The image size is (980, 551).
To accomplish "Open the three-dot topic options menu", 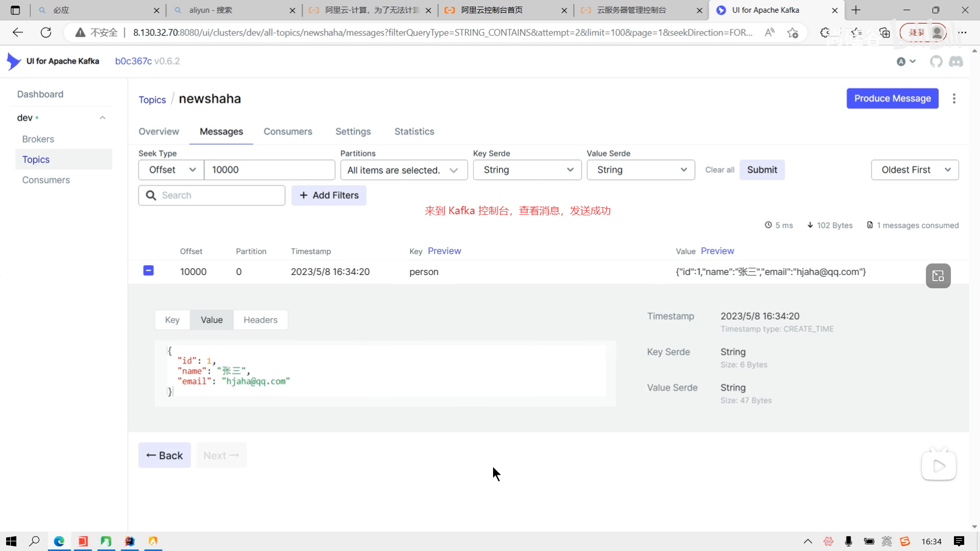I will (953, 98).
